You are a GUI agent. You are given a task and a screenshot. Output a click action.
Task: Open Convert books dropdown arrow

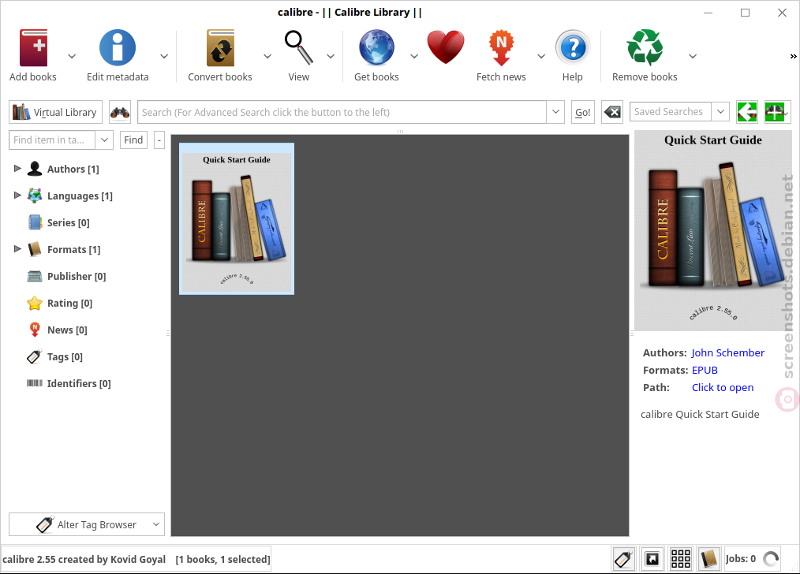pos(267,56)
